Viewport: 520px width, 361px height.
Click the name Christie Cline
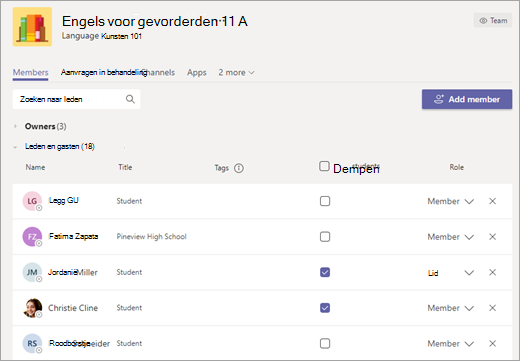pos(73,308)
